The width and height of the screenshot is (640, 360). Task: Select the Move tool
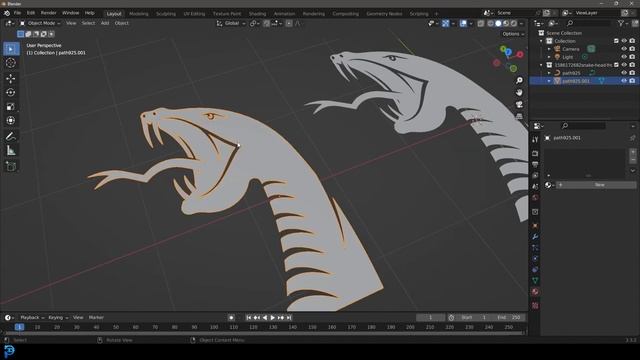point(11,78)
